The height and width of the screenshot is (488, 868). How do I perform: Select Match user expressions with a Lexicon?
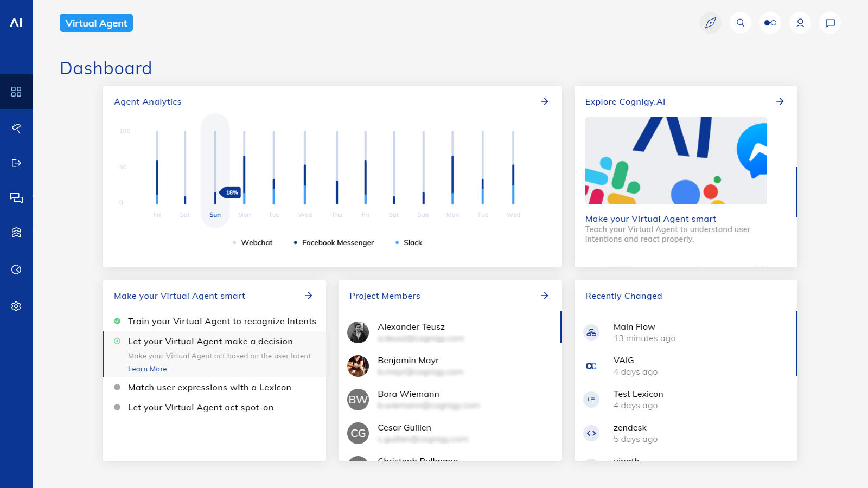point(209,388)
